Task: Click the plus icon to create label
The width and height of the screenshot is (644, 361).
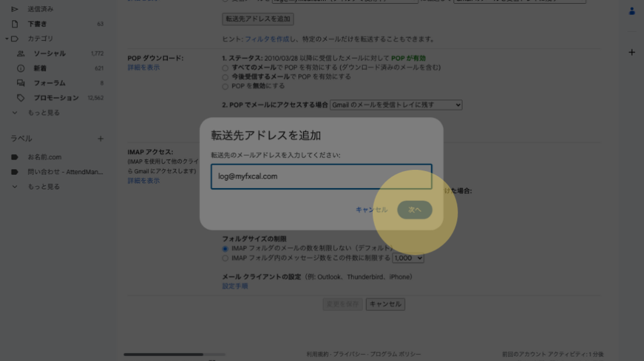Action: tap(100, 138)
